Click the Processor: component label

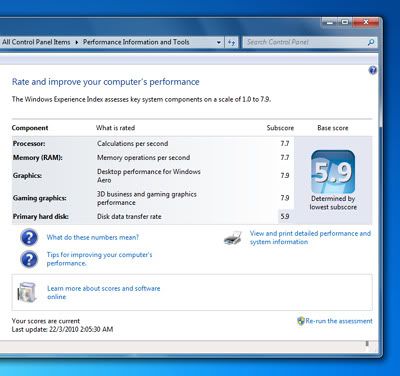pos(29,144)
